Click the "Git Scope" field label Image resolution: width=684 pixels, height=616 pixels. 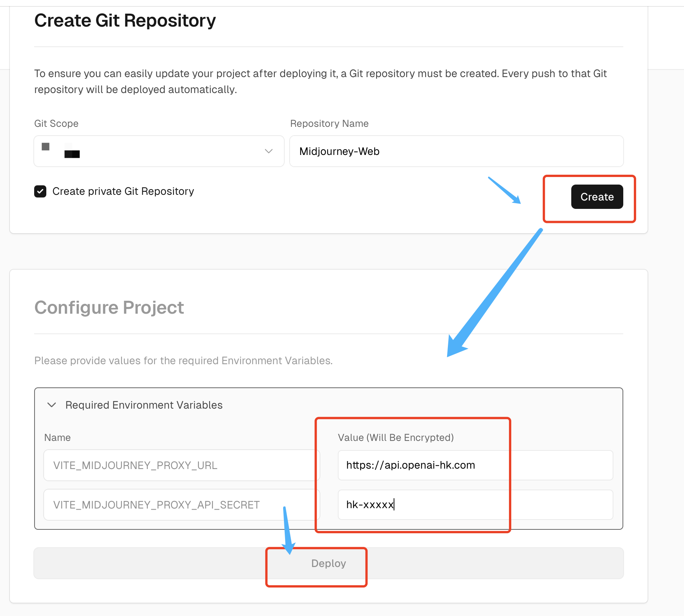(x=56, y=123)
